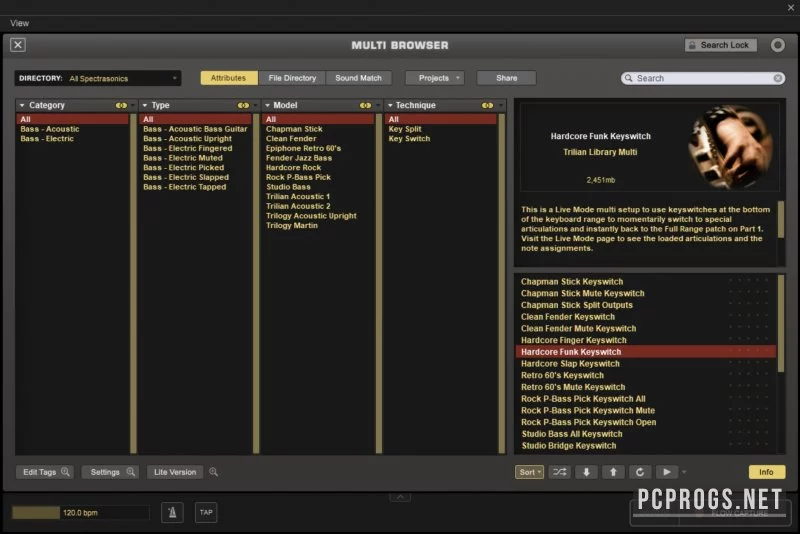Click the Share button
The image size is (800, 534).
[x=507, y=78]
